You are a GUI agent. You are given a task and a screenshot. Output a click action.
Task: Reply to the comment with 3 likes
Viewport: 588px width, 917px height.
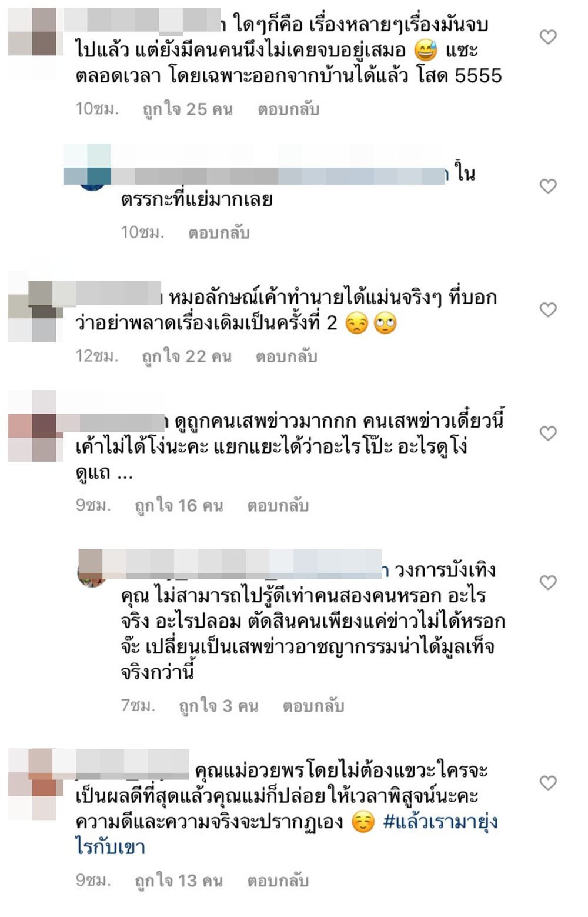313,706
